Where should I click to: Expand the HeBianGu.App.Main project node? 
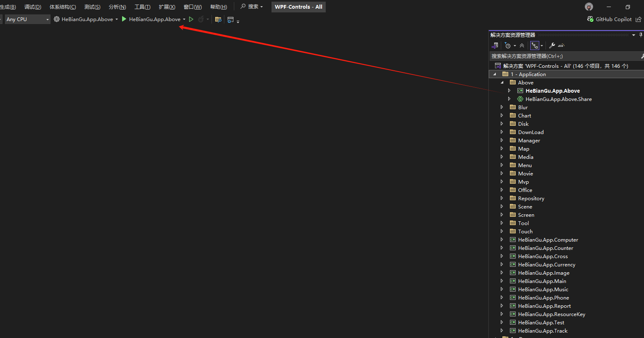(x=502, y=281)
